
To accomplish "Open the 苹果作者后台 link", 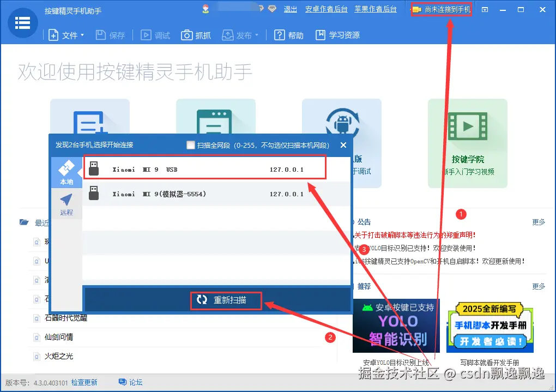I will (376, 9).
